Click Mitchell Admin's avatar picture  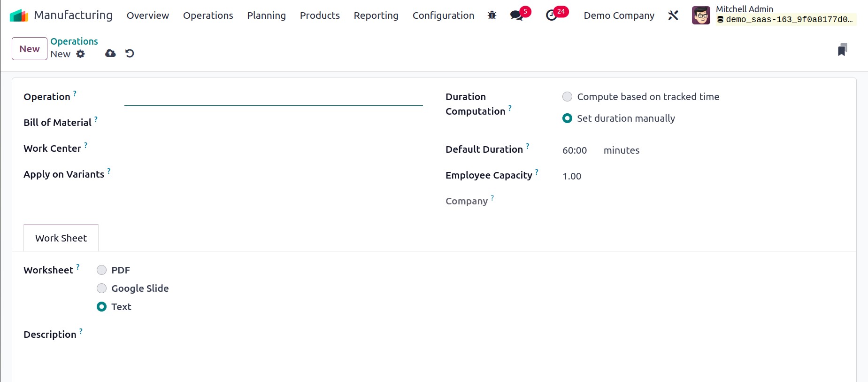[701, 16]
